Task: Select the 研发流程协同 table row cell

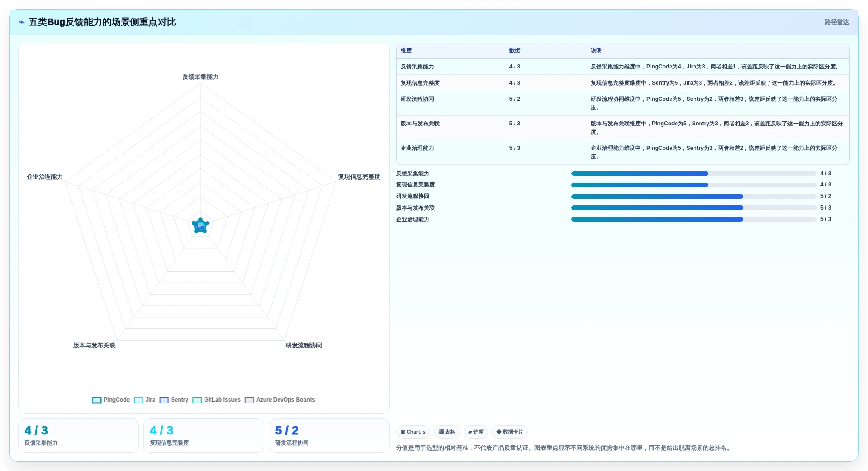Action: click(x=417, y=99)
